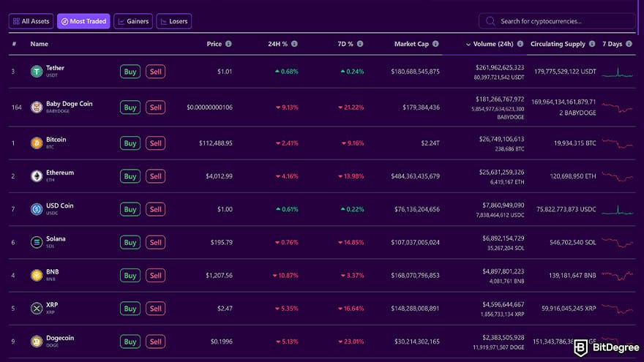644x362 pixels.
Task: Switch to the All Assets tab
Action: pos(31,21)
